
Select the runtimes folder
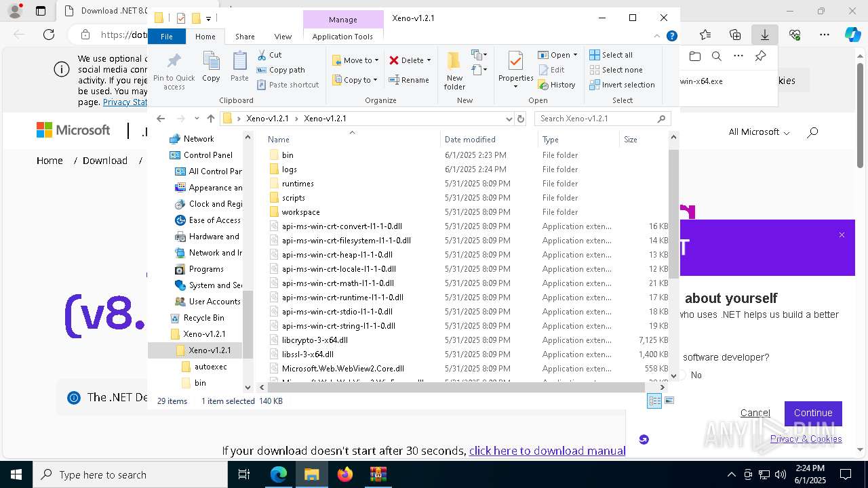298,184
